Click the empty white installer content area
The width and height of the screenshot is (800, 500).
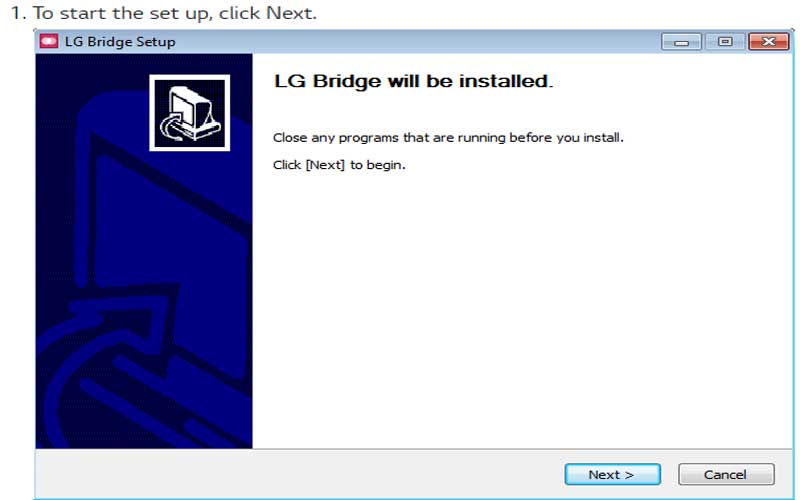click(x=522, y=306)
